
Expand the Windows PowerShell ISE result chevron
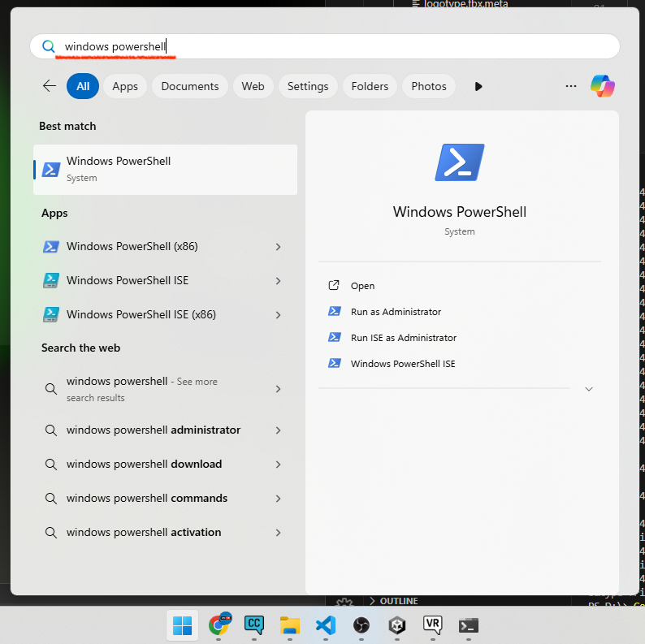(278, 281)
